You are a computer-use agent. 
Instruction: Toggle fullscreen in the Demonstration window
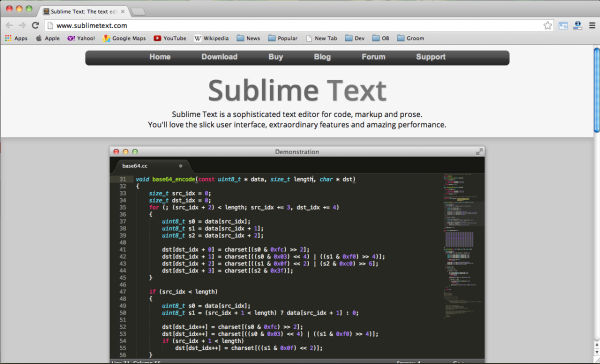479,152
